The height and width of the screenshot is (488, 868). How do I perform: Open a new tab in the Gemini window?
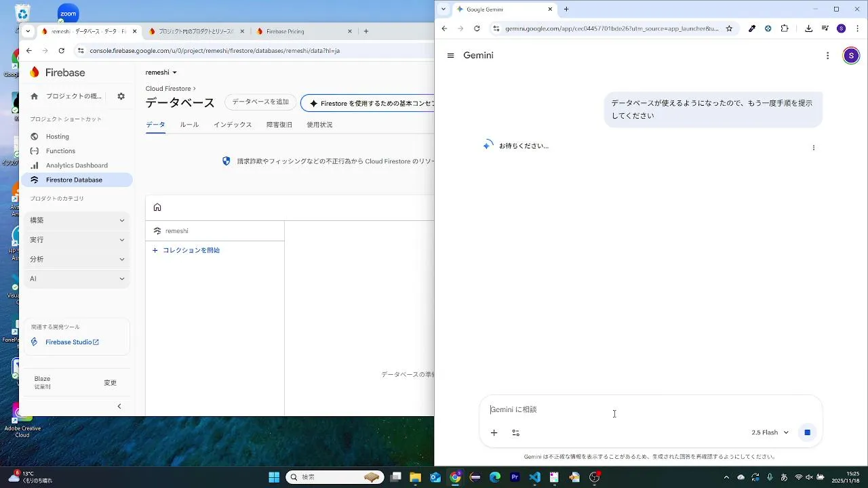point(566,9)
